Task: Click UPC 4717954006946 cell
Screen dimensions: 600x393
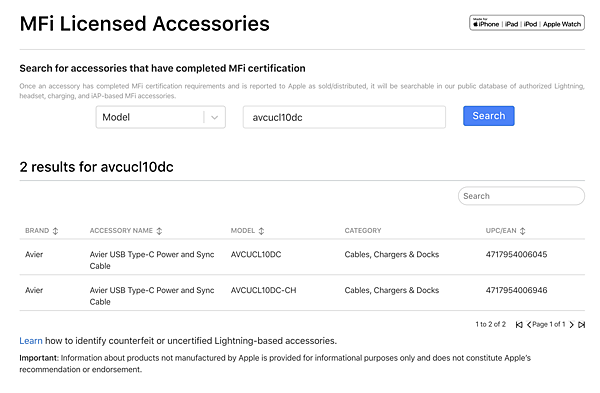Action: point(516,290)
